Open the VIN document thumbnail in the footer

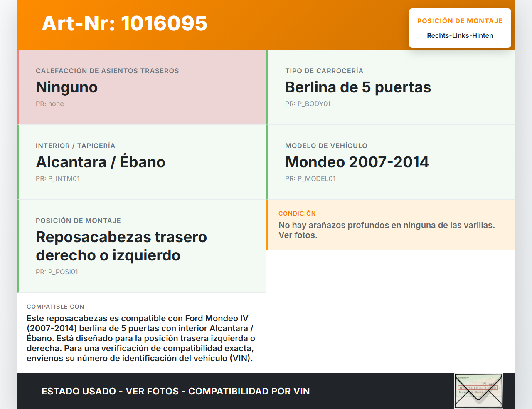coord(478,391)
